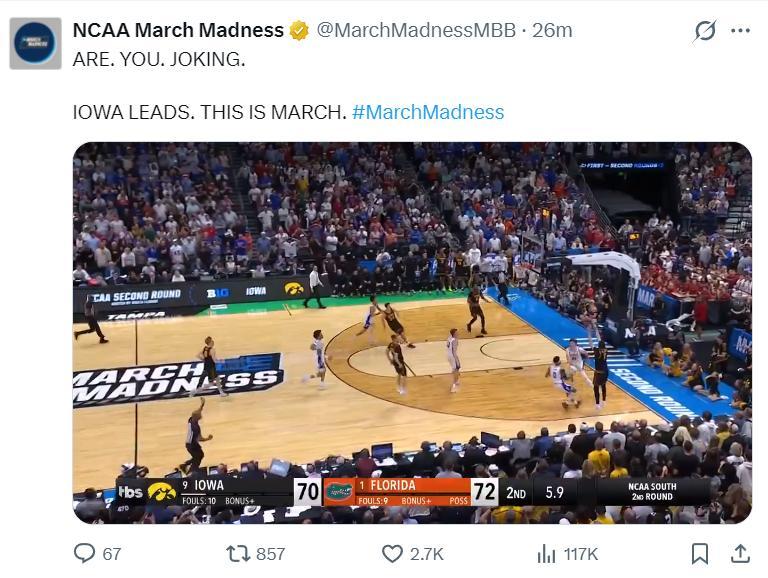Expand the More options ellipsis menu
Screen dimensions: 768x578
740,31
